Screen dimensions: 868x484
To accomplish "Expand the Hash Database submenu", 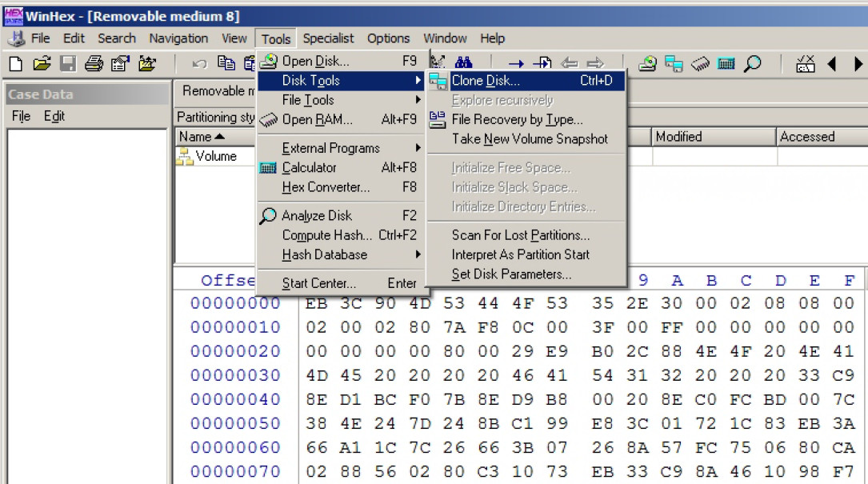I will click(341, 254).
